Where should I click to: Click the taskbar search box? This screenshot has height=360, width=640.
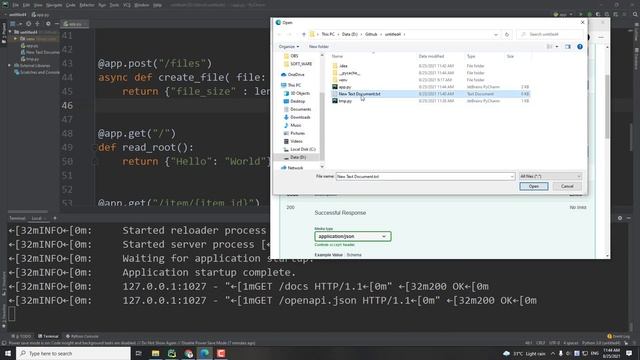(x=73, y=353)
